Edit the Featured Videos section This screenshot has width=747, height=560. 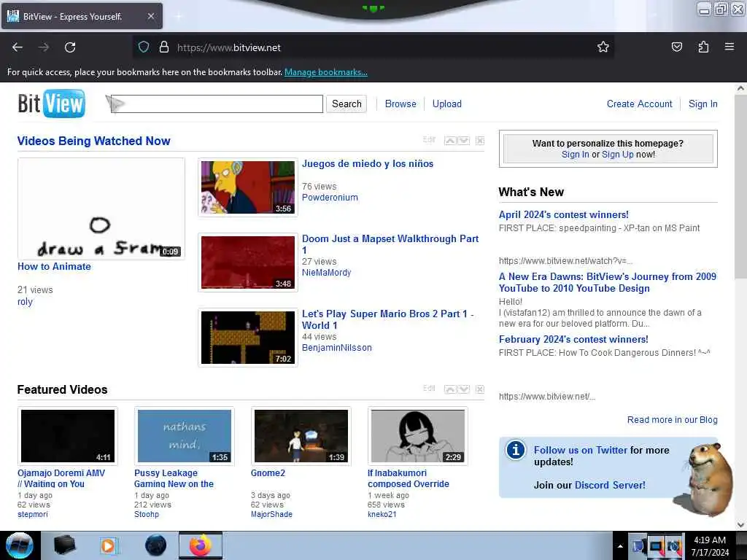[429, 388]
